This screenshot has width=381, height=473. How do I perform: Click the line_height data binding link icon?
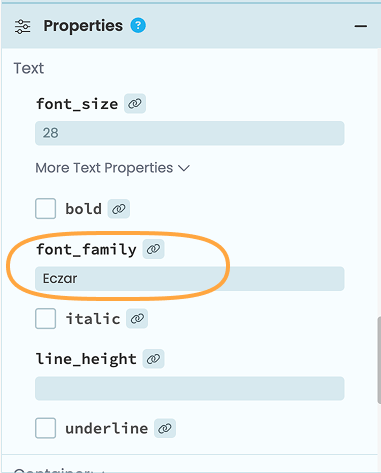tap(153, 359)
